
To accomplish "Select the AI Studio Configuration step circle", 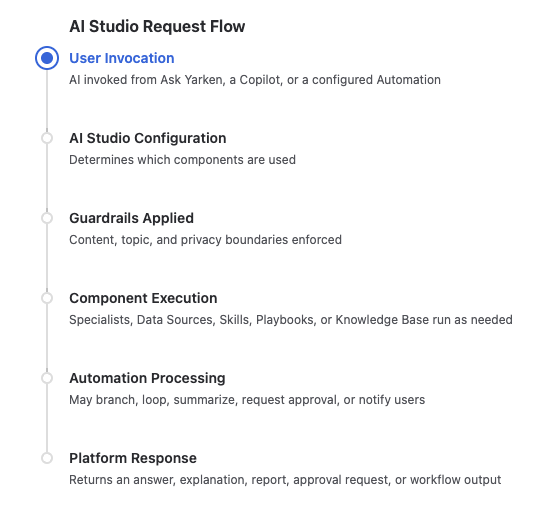I will coord(47,138).
